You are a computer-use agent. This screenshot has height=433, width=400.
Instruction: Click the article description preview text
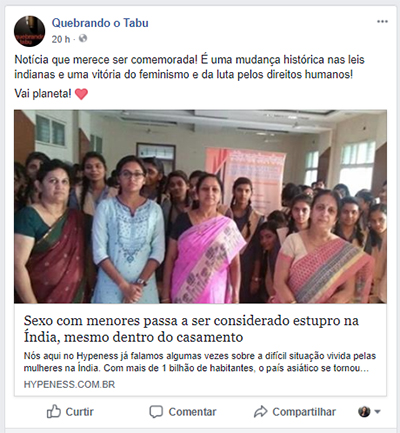pos(200,362)
